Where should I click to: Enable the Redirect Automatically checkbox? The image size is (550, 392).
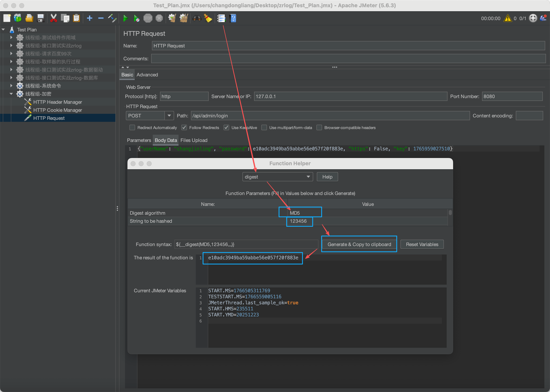(132, 127)
